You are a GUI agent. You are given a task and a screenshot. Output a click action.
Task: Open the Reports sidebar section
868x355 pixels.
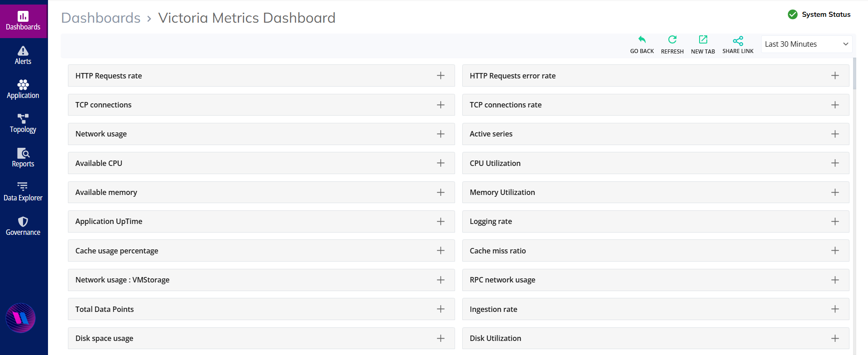coord(23,158)
